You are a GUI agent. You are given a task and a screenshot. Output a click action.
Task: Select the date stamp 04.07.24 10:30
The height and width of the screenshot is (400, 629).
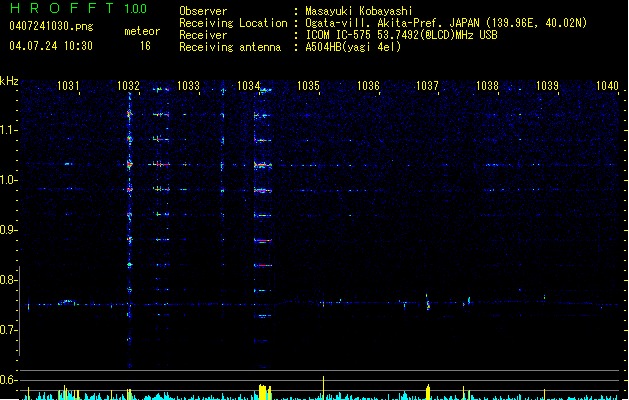pyautogui.click(x=51, y=46)
